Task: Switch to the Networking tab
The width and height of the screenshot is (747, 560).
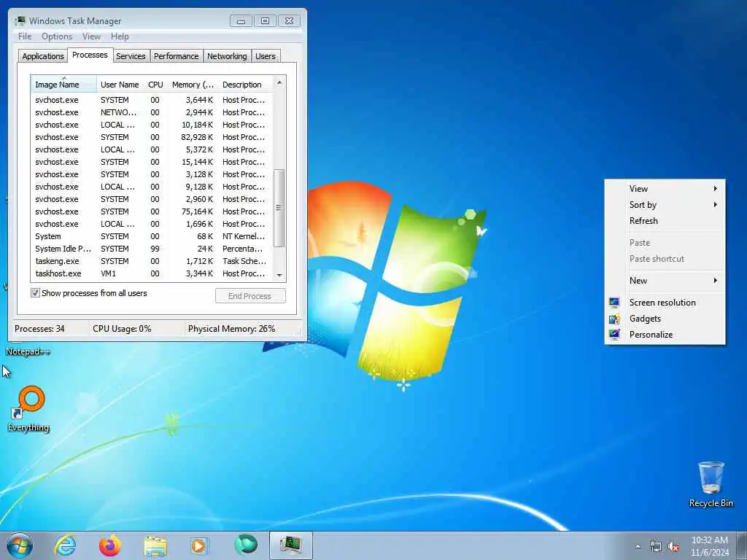Action: point(227,56)
